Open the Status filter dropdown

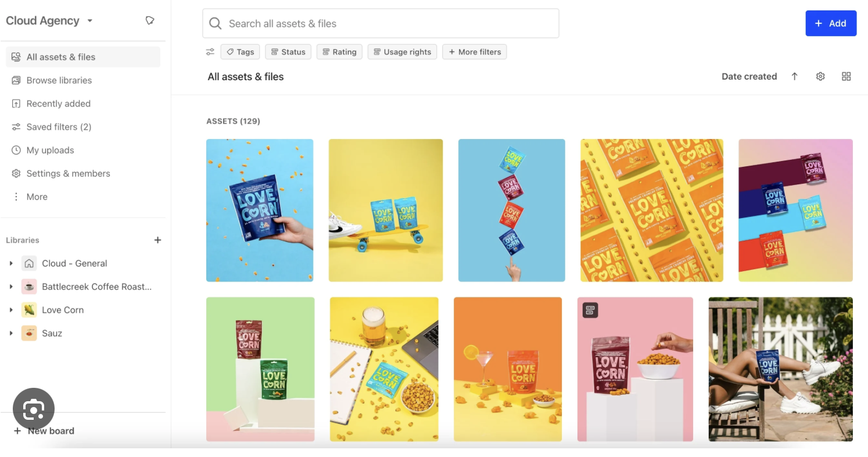tap(288, 52)
